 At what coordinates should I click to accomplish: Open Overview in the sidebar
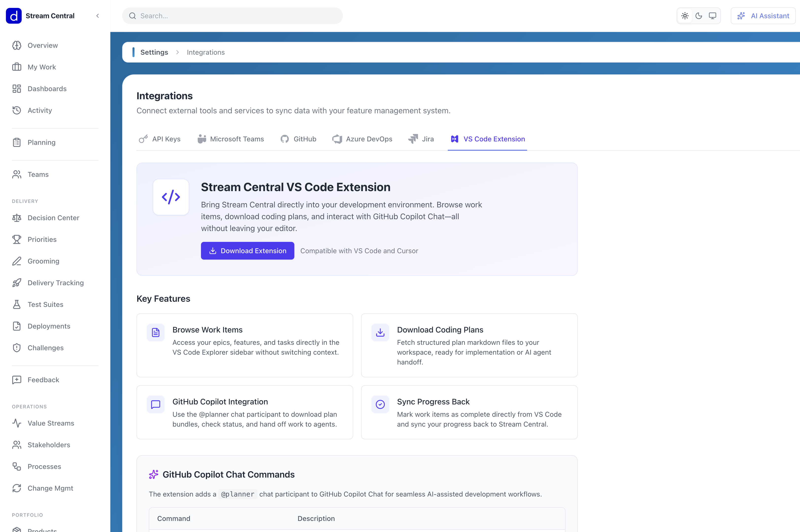(55, 46)
